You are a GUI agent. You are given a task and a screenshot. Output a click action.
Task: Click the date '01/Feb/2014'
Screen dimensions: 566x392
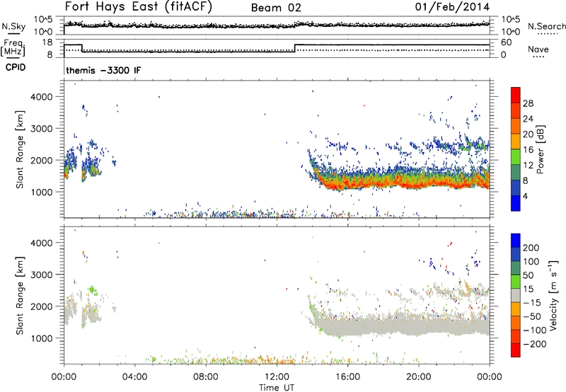point(452,7)
